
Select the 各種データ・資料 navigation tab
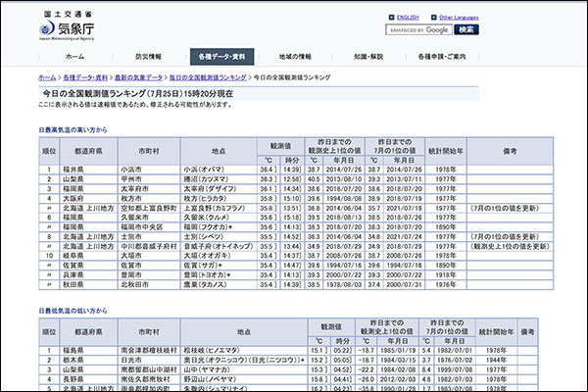click(x=222, y=57)
